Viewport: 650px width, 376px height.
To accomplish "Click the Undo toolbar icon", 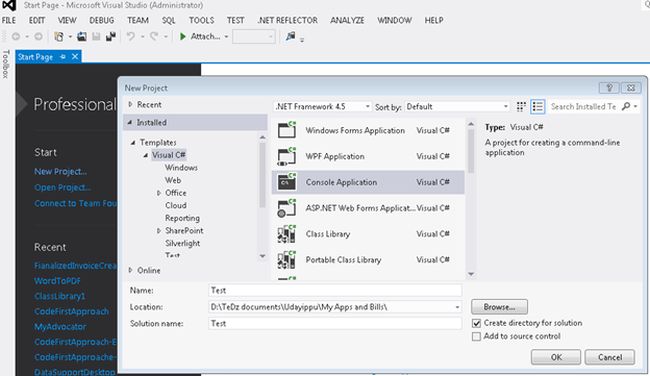I will (x=131, y=36).
